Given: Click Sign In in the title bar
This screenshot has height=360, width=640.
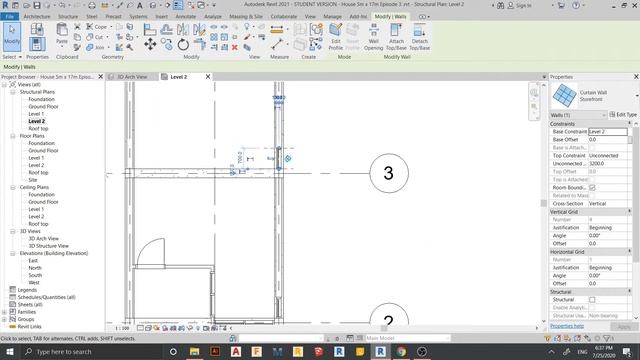Looking at the screenshot, I should [x=519, y=5].
